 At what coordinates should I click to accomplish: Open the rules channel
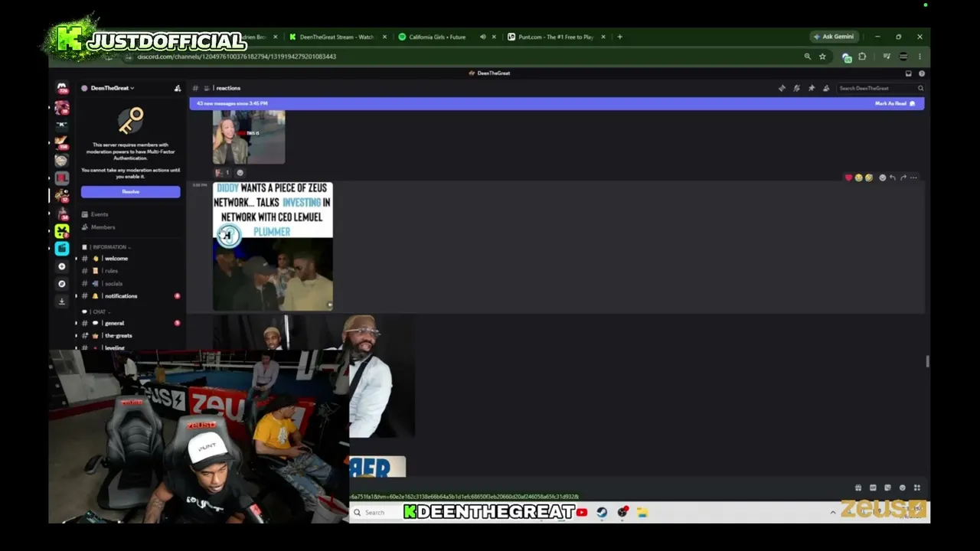(x=130, y=271)
